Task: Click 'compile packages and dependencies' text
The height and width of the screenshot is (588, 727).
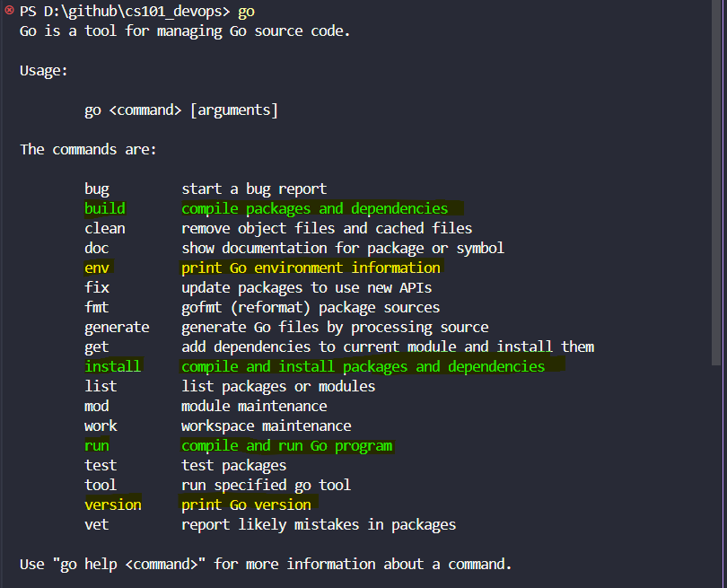Action: (315, 208)
